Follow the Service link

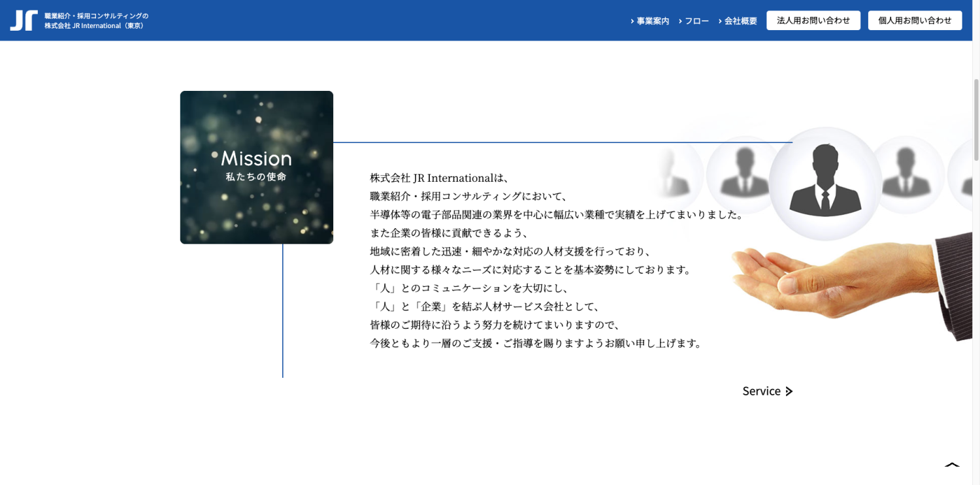pos(761,392)
